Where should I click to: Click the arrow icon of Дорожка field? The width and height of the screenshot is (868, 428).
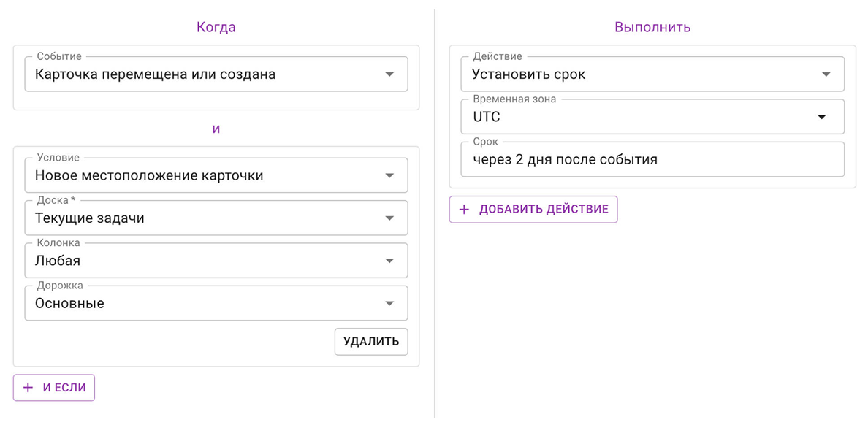pyautogui.click(x=389, y=303)
